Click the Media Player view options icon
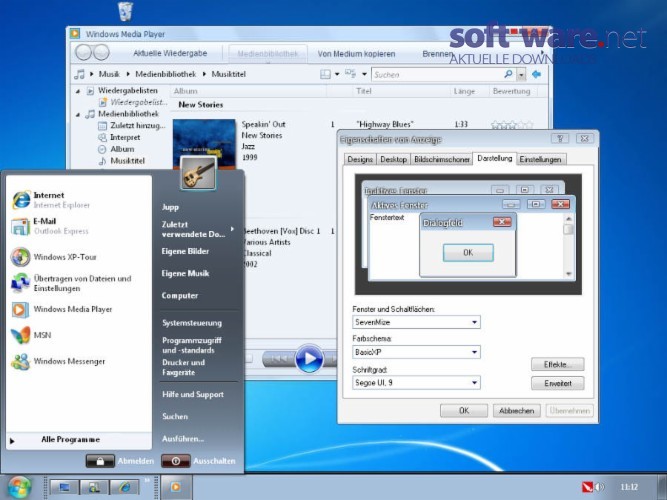This screenshot has width=667, height=500. (351, 74)
